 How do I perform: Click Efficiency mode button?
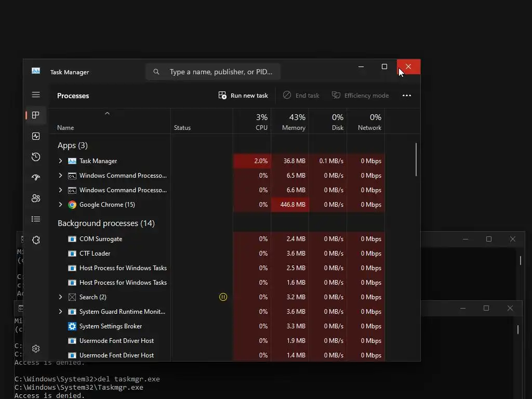click(x=360, y=96)
